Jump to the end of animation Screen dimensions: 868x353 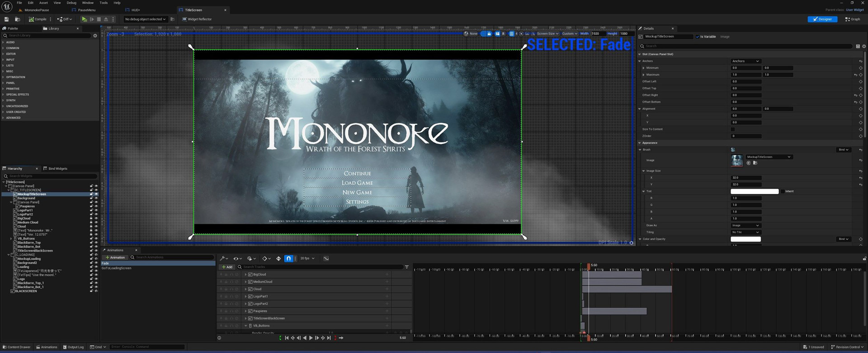click(329, 338)
